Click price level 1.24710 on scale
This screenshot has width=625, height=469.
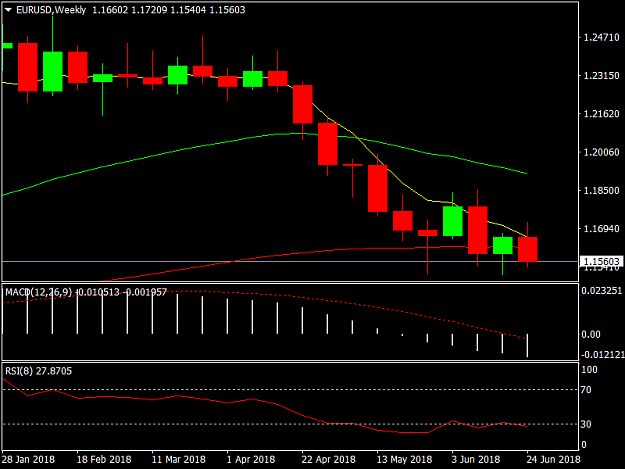coord(601,37)
